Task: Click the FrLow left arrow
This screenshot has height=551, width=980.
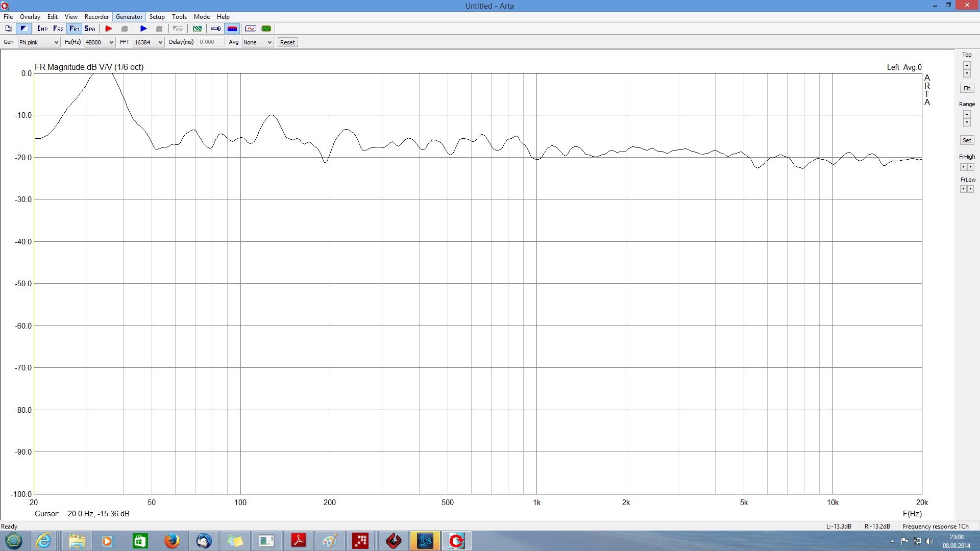Action: pos(963,189)
